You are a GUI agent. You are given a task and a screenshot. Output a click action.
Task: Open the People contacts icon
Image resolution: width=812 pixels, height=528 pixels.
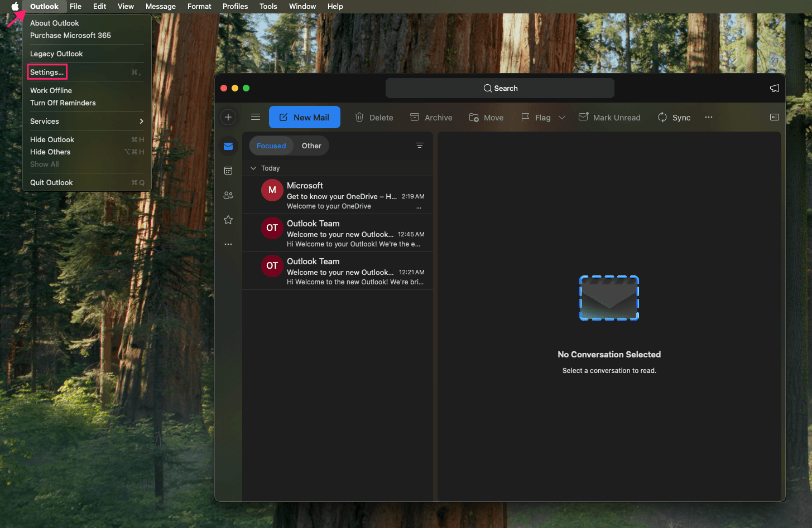click(228, 195)
